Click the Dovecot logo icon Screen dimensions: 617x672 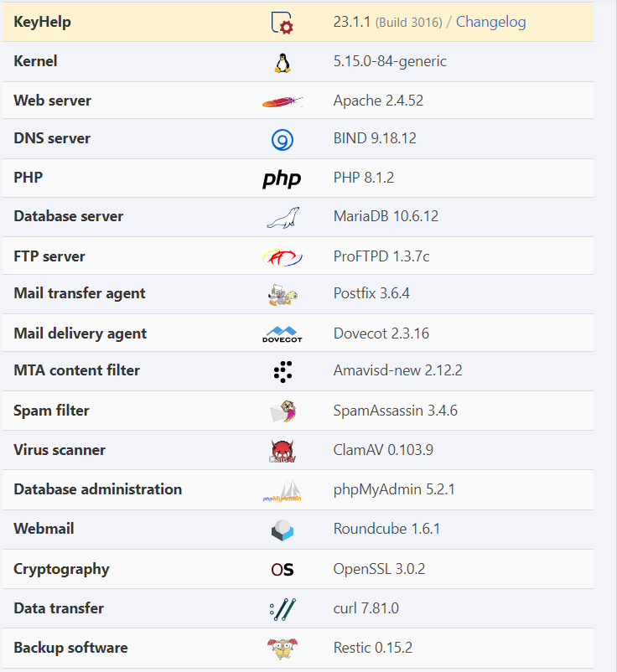click(282, 333)
